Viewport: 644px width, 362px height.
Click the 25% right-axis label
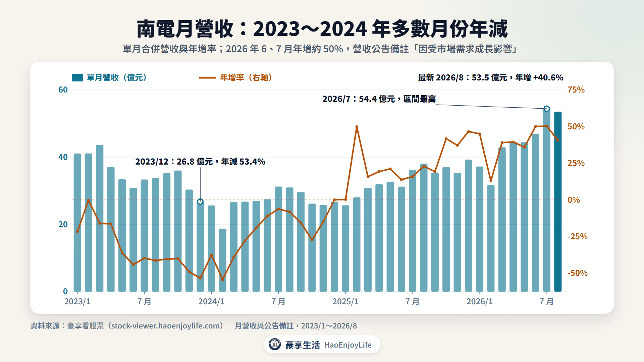(576, 163)
